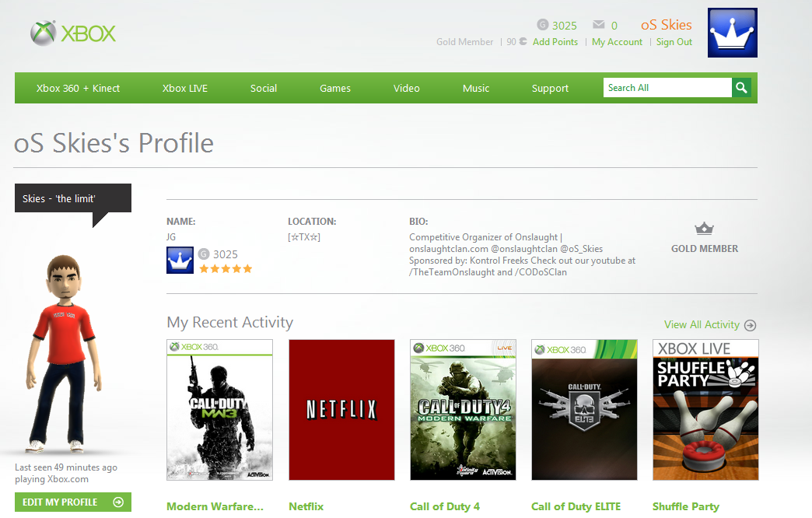
Task: Click the five-star reputation rating
Action: [x=226, y=268]
